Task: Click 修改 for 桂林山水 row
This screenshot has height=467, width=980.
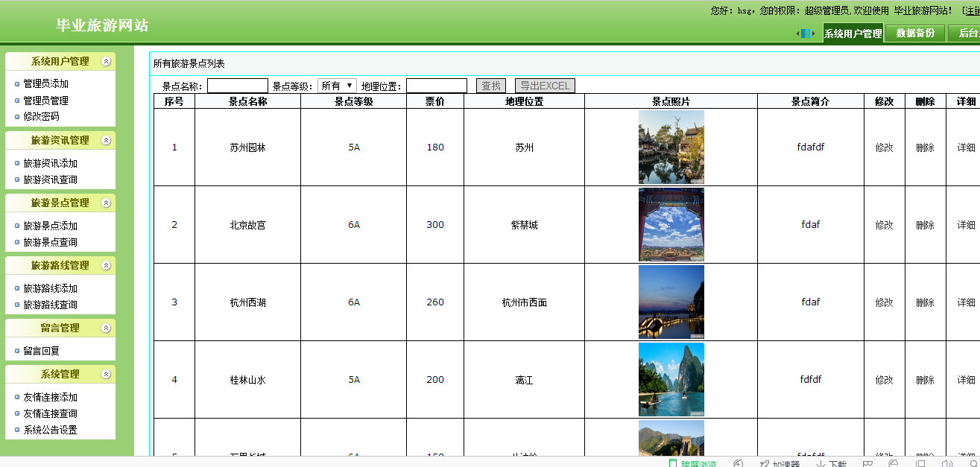Action: pyautogui.click(x=885, y=380)
